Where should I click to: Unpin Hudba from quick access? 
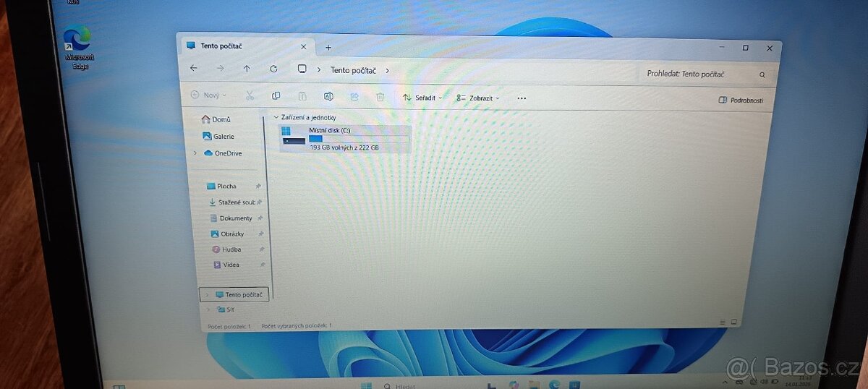[x=262, y=249]
